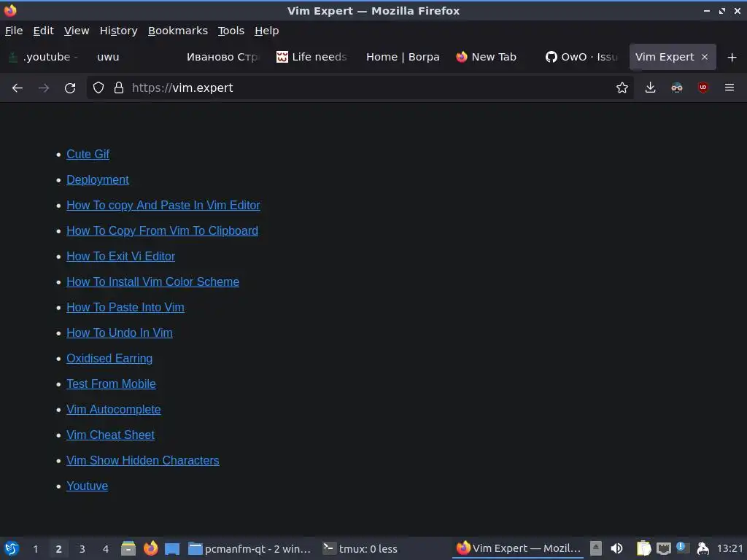This screenshot has width=747, height=560.
Task: Open How To Paste Into Vim link
Action: [125, 308]
